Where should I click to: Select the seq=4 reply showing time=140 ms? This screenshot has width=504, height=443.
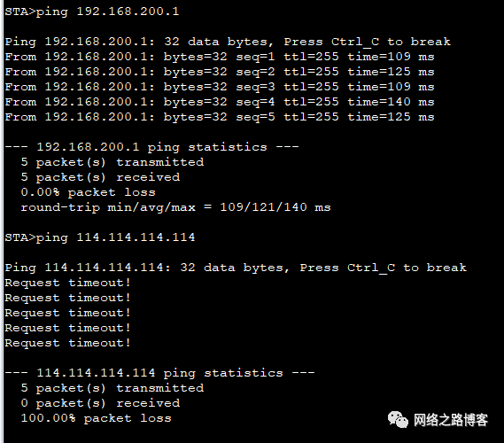(x=220, y=102)
